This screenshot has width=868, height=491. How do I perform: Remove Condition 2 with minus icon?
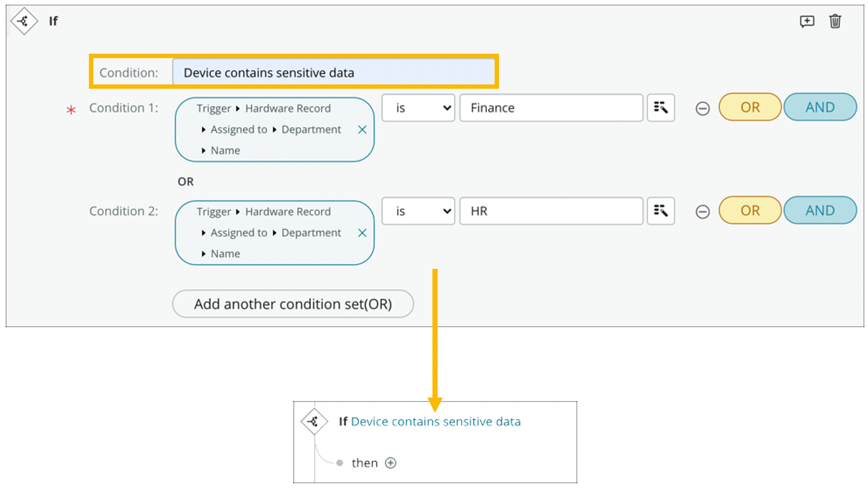(x=702, y=211)
